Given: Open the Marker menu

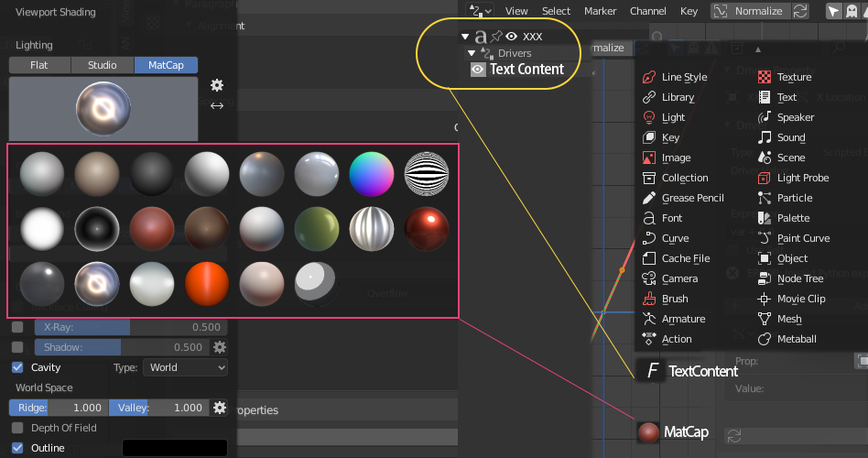Looking at the screenshot, I should (x=600, y=11).
